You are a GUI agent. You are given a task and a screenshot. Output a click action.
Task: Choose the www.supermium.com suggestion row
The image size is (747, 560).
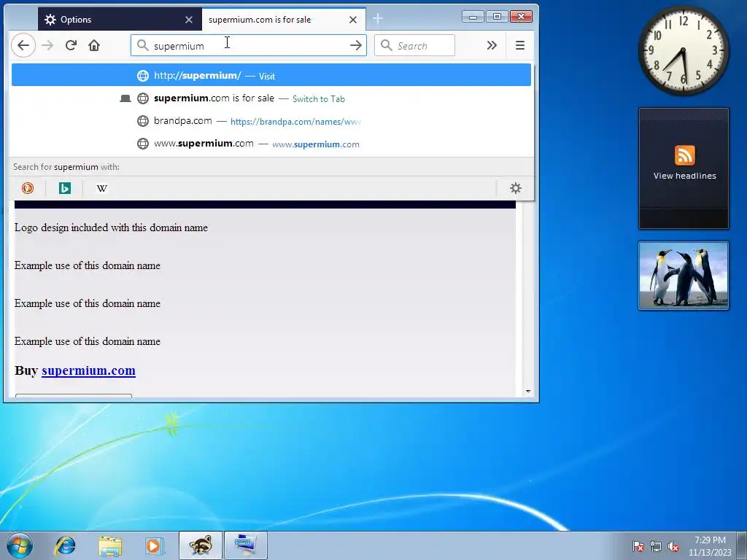[271, 144]
